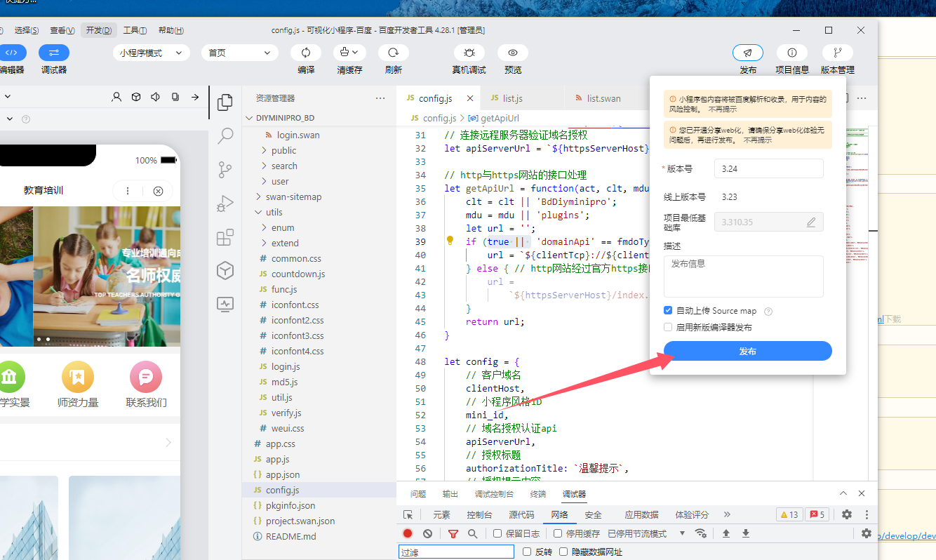Clear the network log with the ban icon

[x=427, y=533]
